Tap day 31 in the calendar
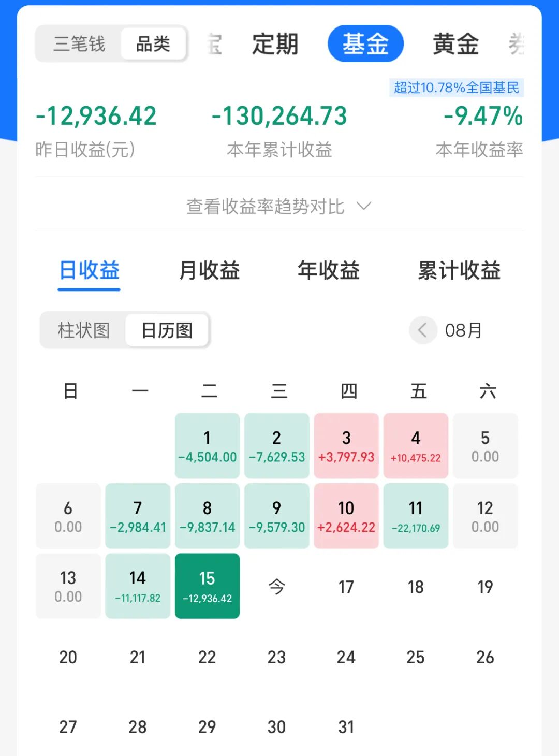Image resolution: width=559 pixels, height=756 pixels. tap(346, 726)
